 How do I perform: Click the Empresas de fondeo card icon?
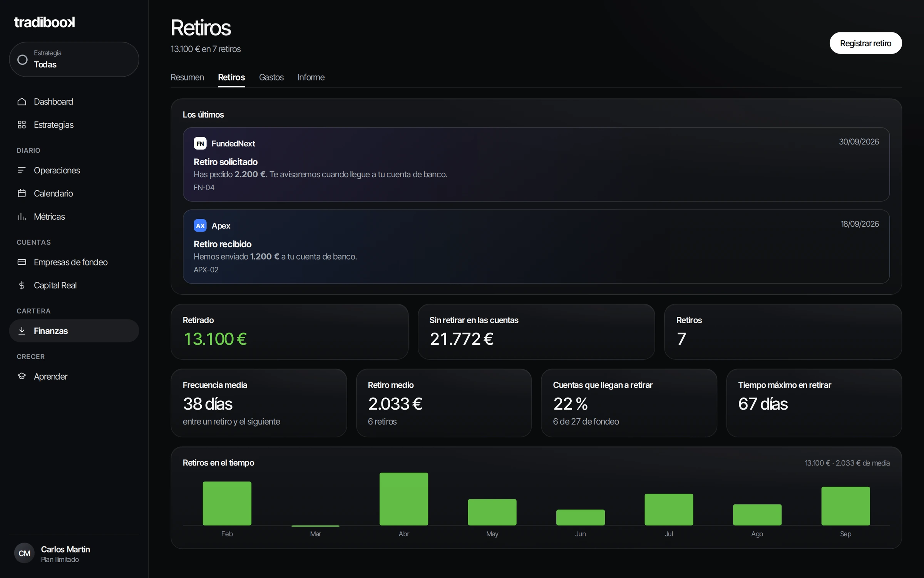(22, 262)
